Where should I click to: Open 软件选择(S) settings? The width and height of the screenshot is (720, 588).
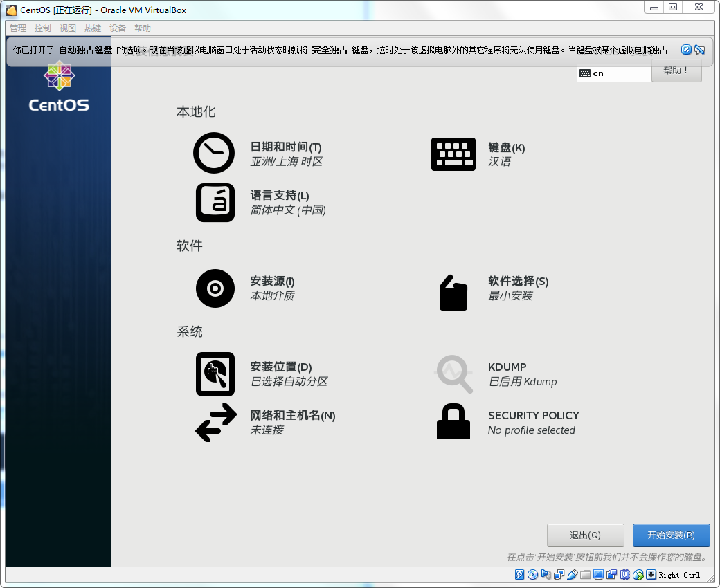pyautogui.click(x=519, y=281)
